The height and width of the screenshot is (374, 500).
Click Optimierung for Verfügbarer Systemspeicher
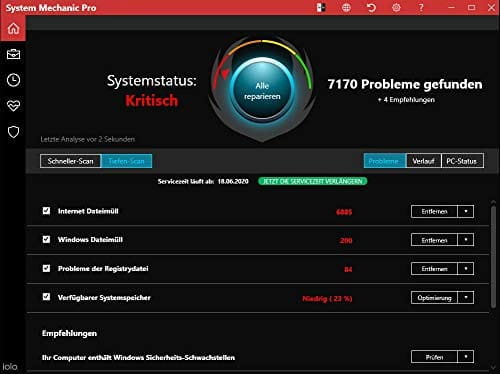click(x=434, y=297)
